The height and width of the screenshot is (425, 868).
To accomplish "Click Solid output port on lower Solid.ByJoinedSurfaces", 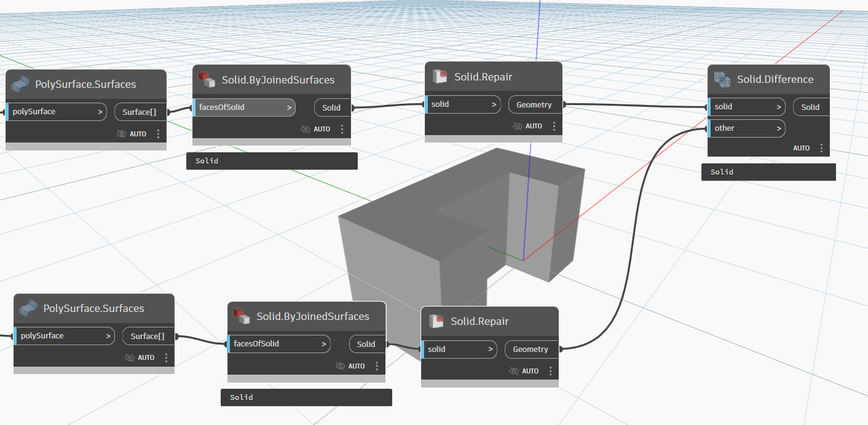I will [x=367, y=344].
